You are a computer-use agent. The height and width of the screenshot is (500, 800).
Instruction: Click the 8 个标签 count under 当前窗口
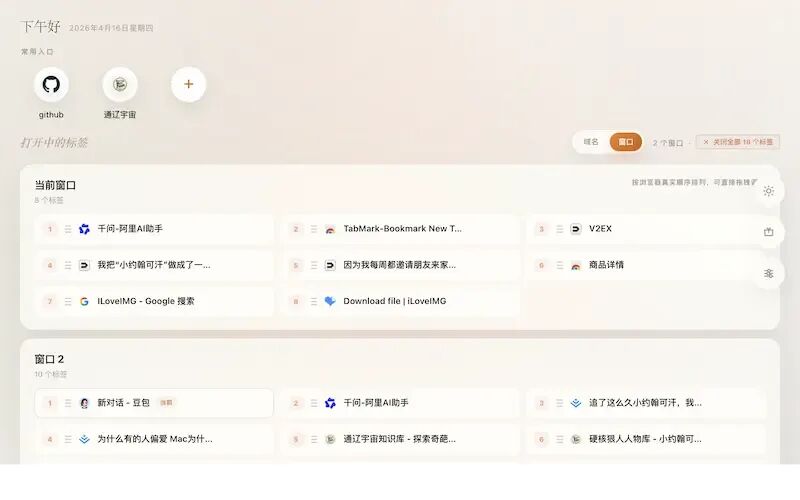[x=49, y=201]
